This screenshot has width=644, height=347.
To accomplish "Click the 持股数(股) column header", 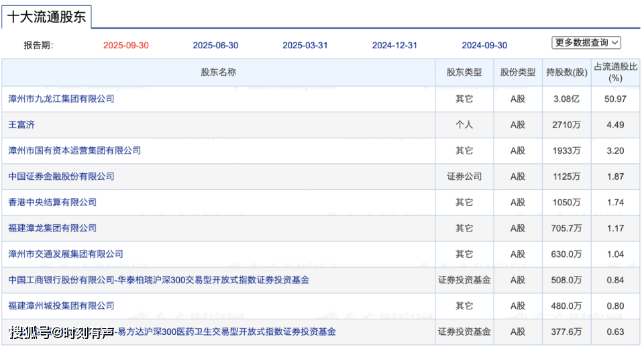I will [x=566, y=72].
